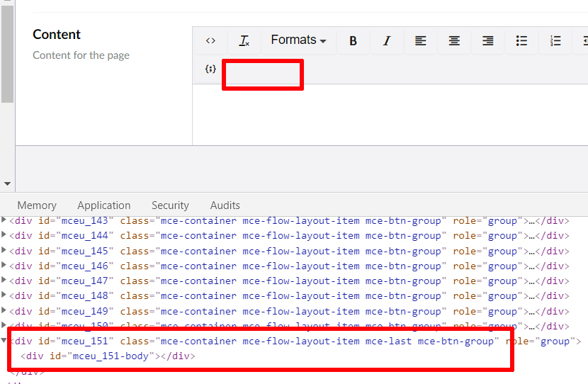Screen dimensions: 588x384
Task: Open the Security tab
Action: click(170, 205)
